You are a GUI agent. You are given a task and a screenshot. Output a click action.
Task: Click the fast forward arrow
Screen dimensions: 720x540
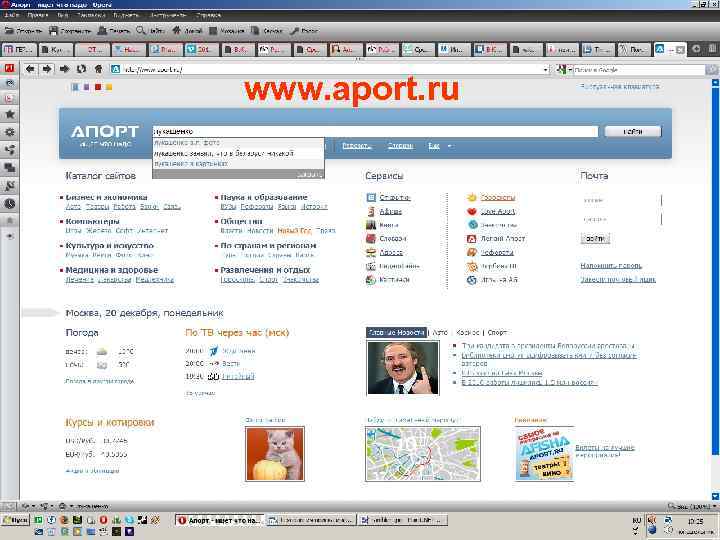(64, 69)
